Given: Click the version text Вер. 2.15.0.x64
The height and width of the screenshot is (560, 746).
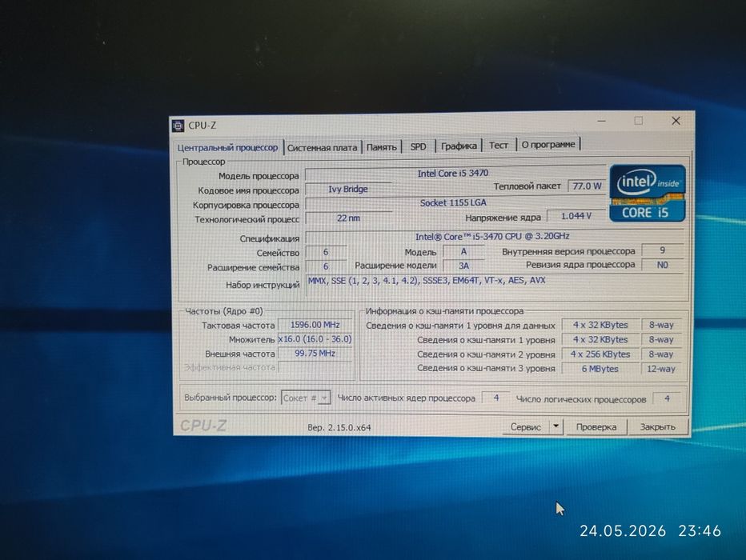Looking at the screenshot, I should [x=339, y=427].
